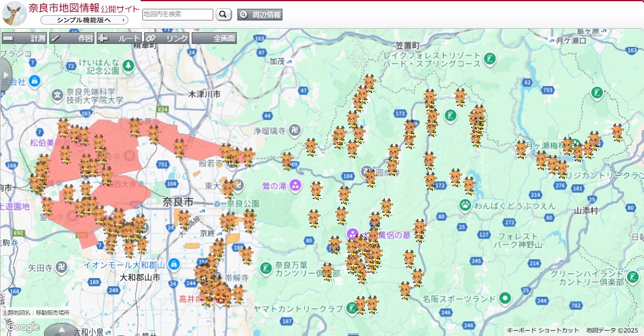Select the 計測 measure tool

click(24, 38)
